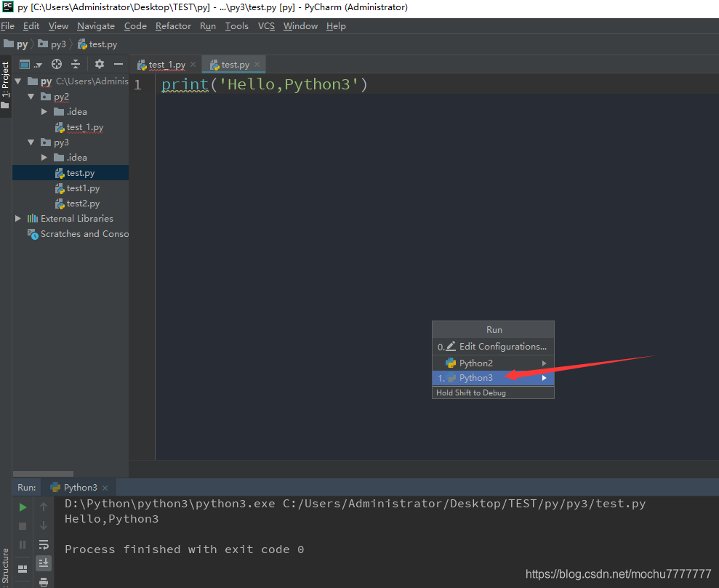Click py breadcrumb in navigation bar
The image size is (719, 588).
point(15,44)
